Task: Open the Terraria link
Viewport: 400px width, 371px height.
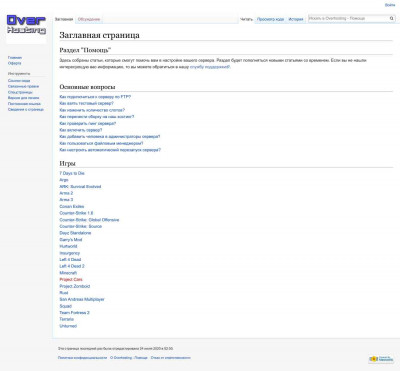Action: click(67, 319)
